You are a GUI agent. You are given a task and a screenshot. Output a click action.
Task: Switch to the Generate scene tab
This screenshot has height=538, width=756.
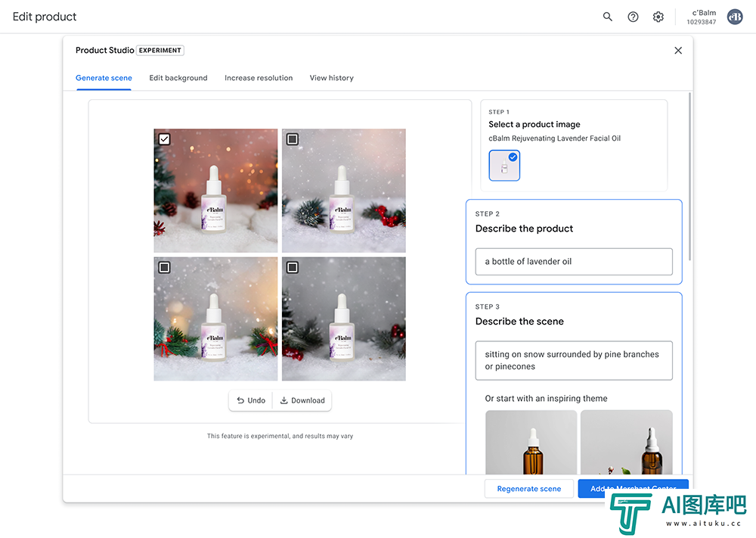(x=104, y=78)
